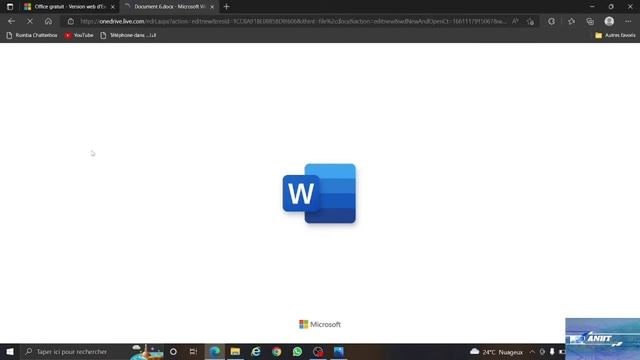640x360 pixels.
Task: Close the Document 6.docx tab
Action: tap(212, 7)
